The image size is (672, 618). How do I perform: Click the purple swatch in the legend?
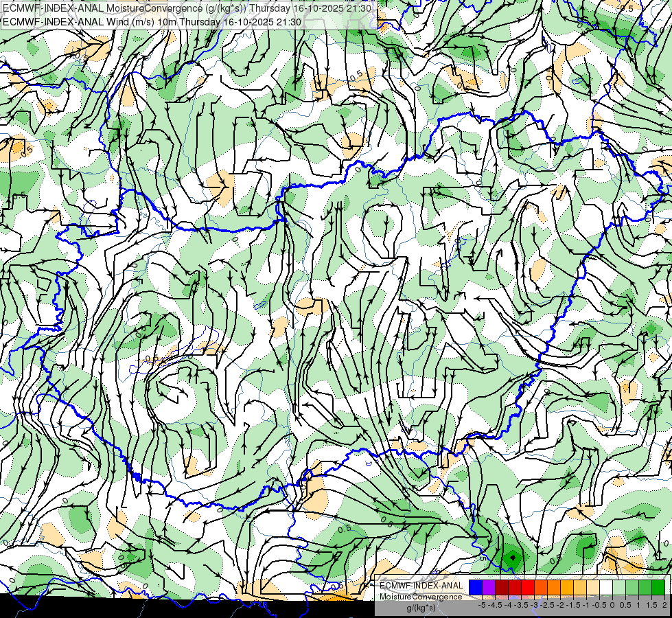tap(489, 587)
